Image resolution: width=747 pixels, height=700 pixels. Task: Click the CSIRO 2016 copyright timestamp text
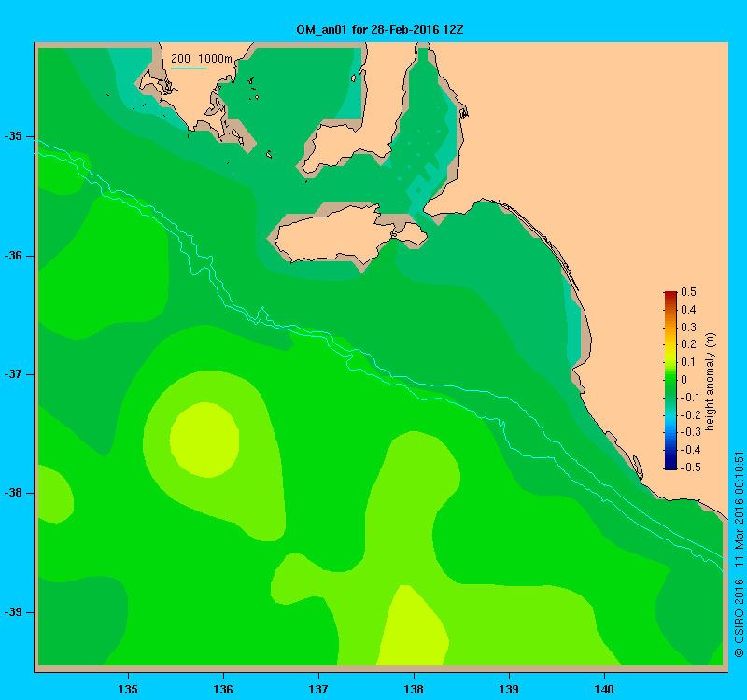739,554
